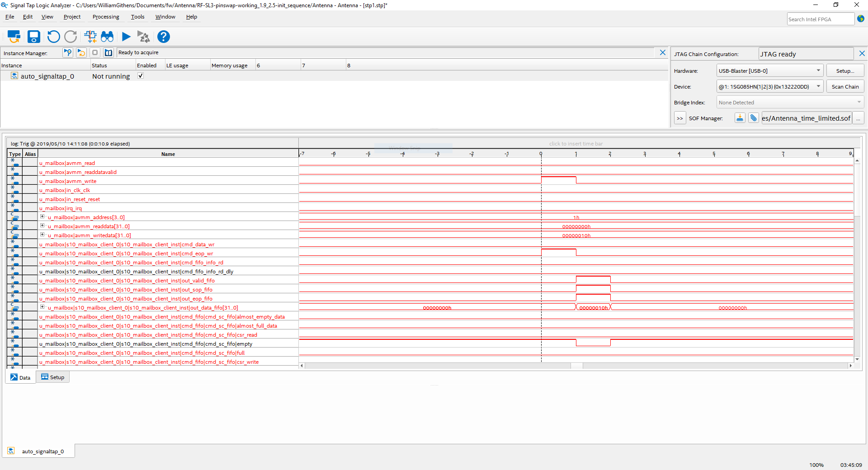Expand the avmm_readdata[31..0] bus
868x470 pixels.
[42, 226]
